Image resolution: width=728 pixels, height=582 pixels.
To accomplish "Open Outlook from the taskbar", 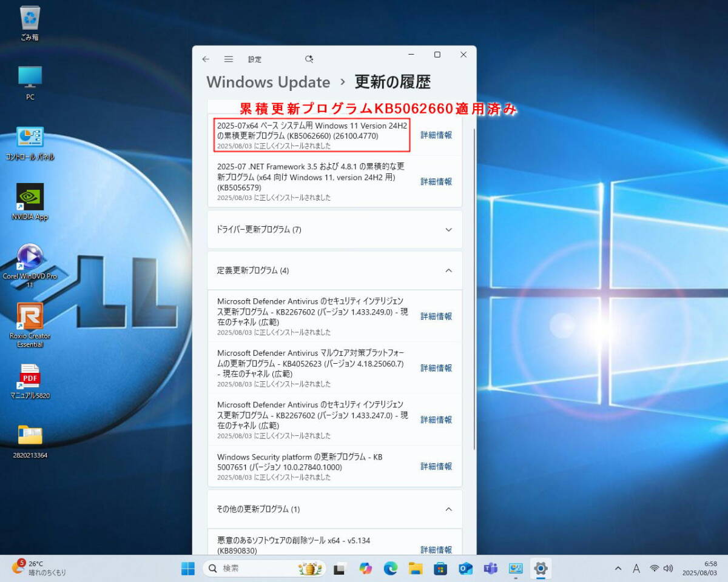I will tap(465, 569).
